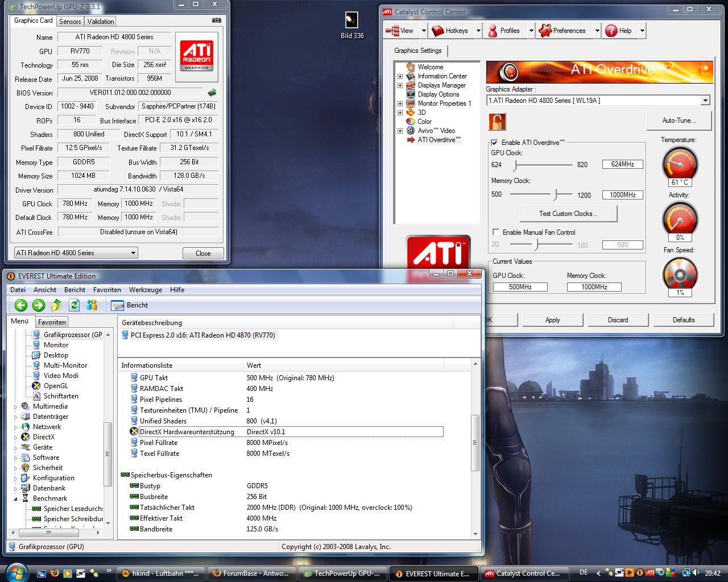This screenshot has width=728, height=582.
Task: Toggle Enable Manual Fan Control checkbox
Action: coord(496,232)
